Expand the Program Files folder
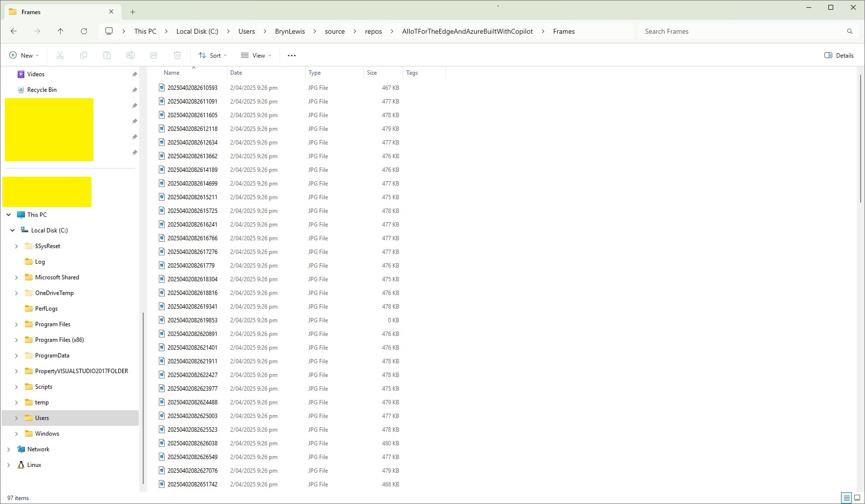This screenshot has height=504, width=865. 17,324
